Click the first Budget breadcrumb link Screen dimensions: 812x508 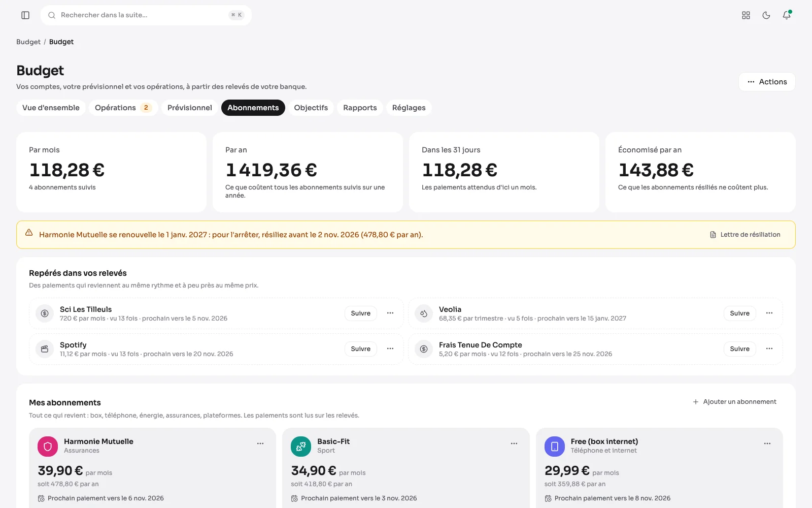28,42
